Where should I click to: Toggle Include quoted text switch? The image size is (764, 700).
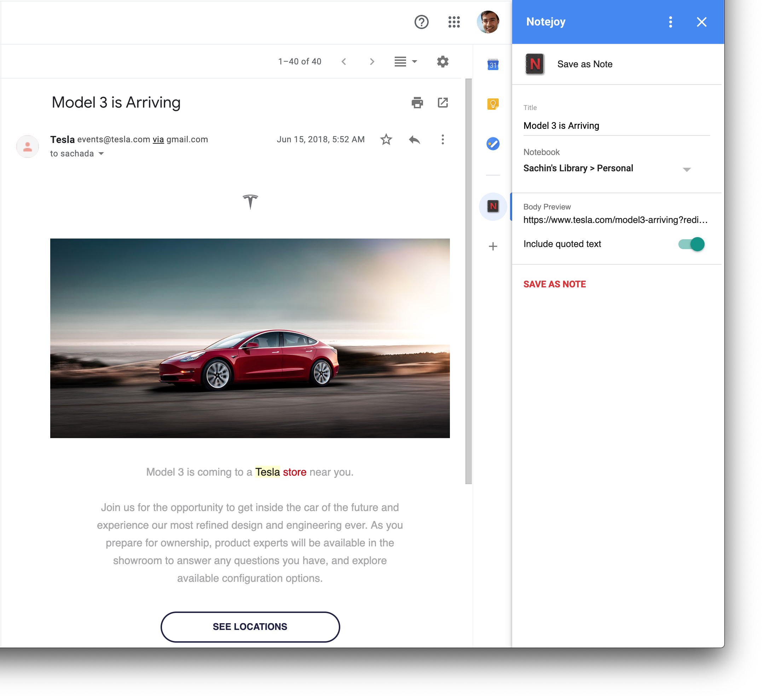[691, 244]
